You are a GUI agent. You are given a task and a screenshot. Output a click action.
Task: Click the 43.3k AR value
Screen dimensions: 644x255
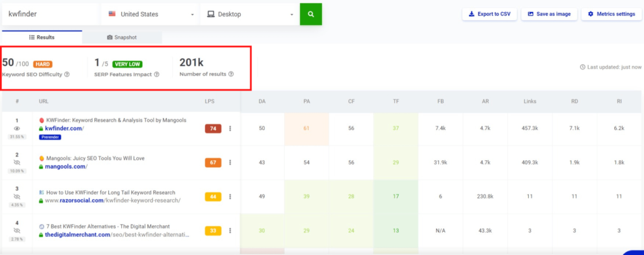click(486, 231)
